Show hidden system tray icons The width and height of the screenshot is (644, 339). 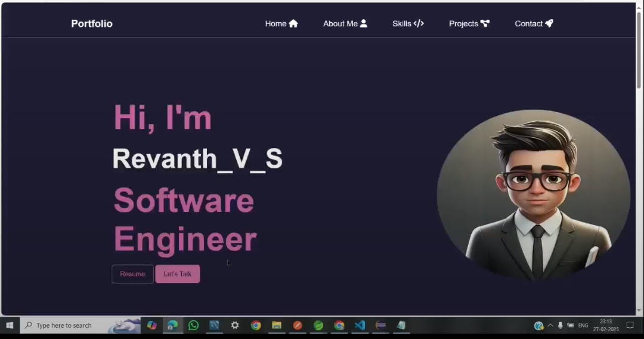[550, 325]
